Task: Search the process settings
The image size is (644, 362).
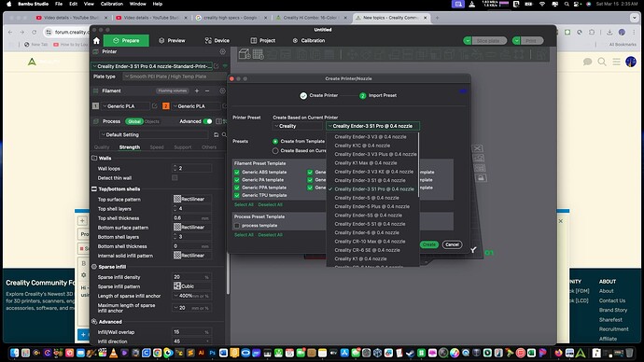Action: pyautogui.click(x=224, y=134)
